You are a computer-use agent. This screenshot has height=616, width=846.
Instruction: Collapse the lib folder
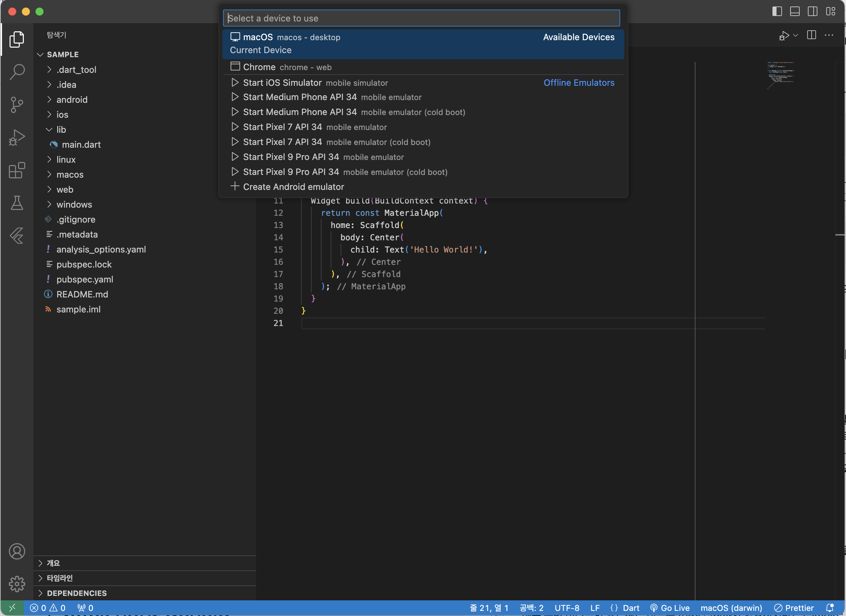(x=61, y=129)
